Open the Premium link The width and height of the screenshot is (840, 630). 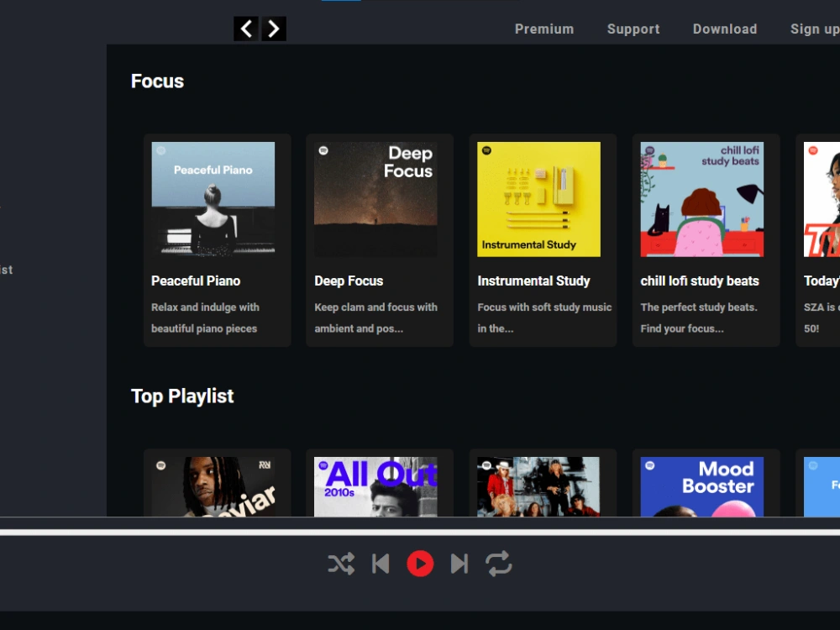(544, 29)
